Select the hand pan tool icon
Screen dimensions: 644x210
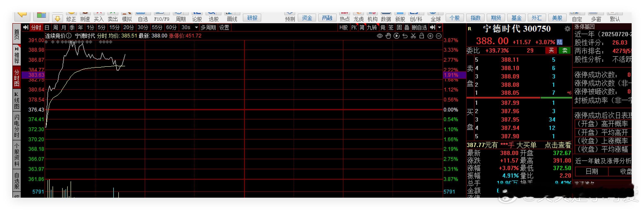[x=388, y=36]
